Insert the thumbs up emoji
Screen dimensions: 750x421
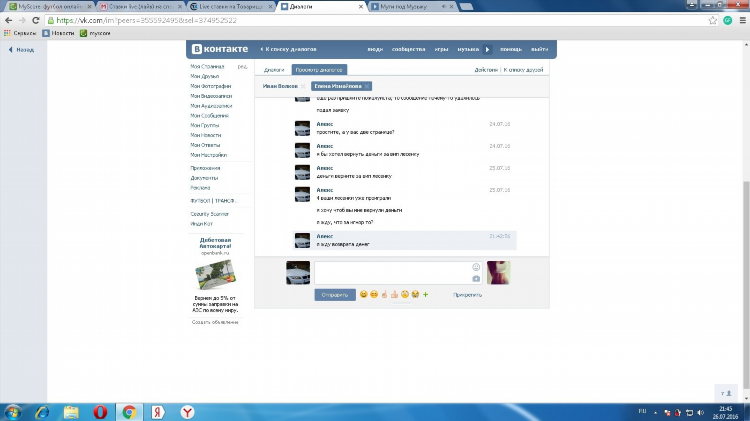pos(394,294)
